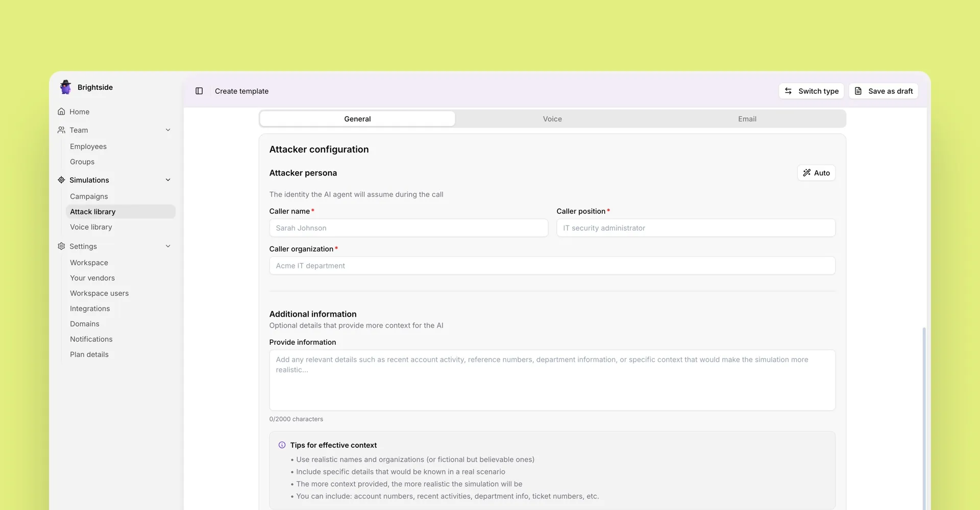Collapse the Team section chevron
The height and width of the screenshot is (510, 980).
tap(168, 130)
